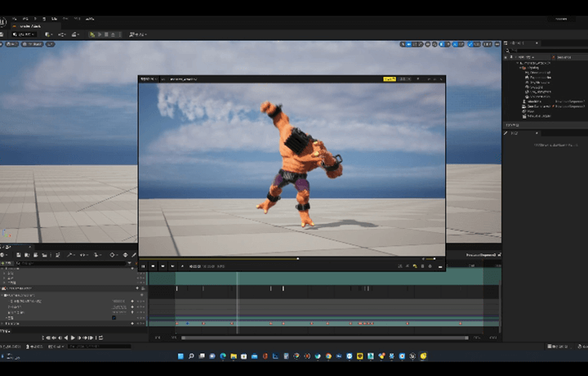Open the viewport perspective mode pill menu
Viewport: 588px width, 376px height.
pos(12,44)
